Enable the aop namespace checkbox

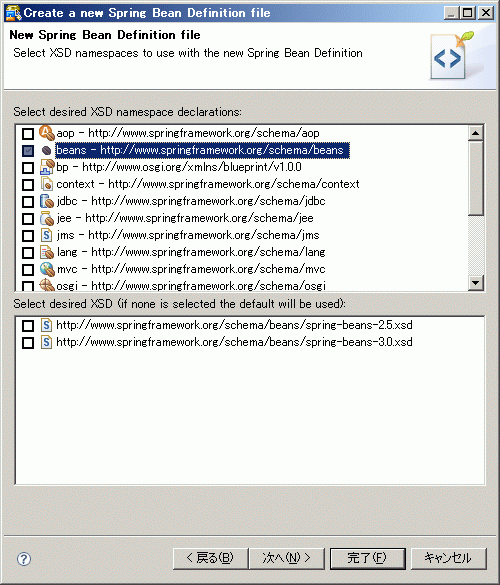[28, 134]
